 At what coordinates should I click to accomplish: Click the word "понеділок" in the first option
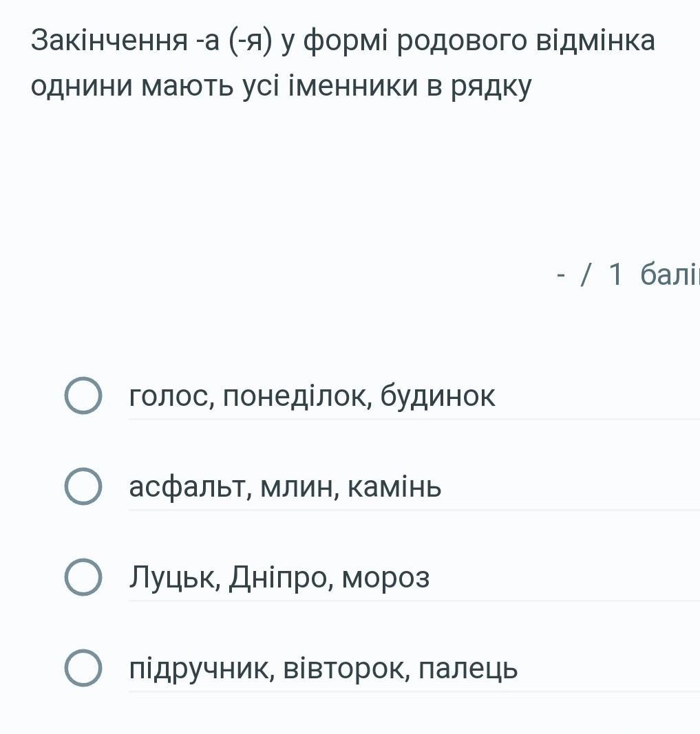click(x=297, y=396)
